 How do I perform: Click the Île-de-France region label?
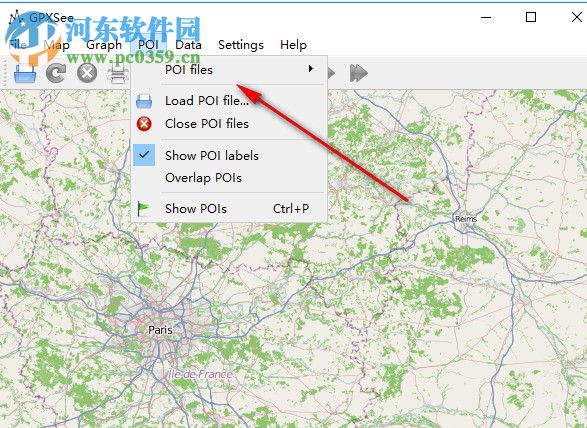coord(200,374)
